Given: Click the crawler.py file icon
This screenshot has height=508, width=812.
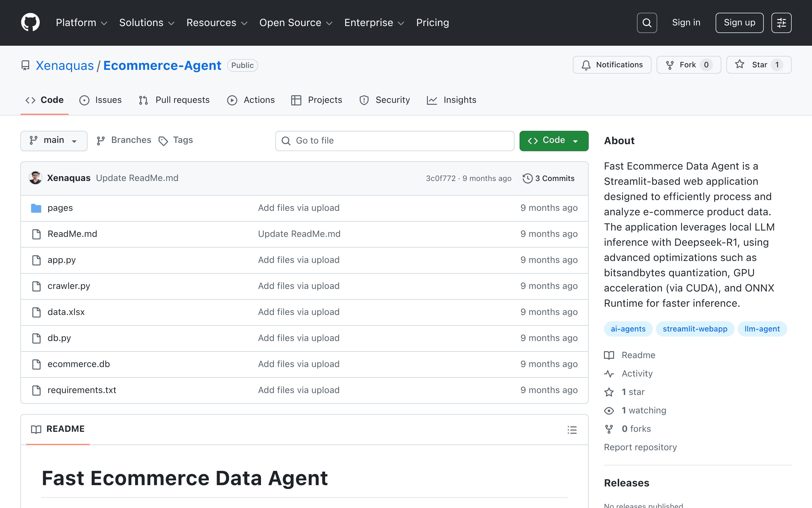Looking at the screenshot, I should tap(36, 286).
